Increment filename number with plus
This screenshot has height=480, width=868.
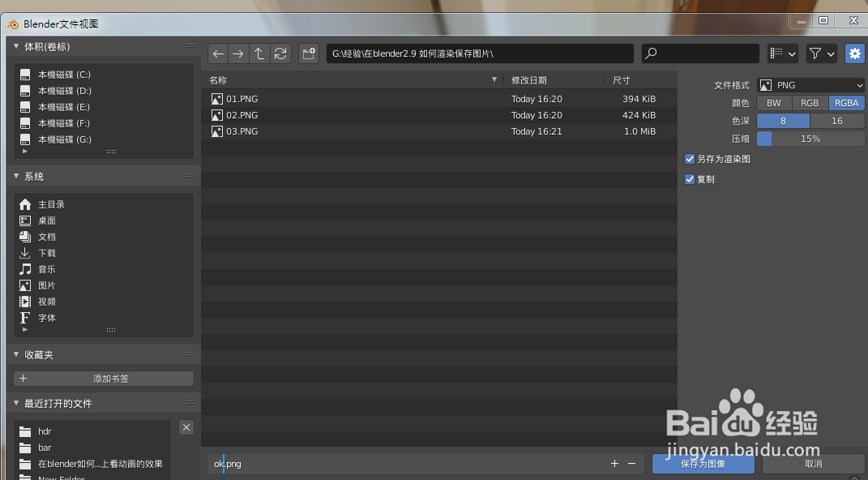click(x=614, y=464)
